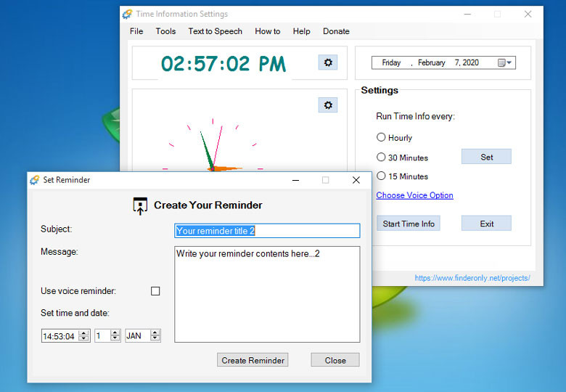Image resolution: width=566 pixels, height=392 pixels.
Task: Open analog clock settings gear icon
Action: [328, 105]
